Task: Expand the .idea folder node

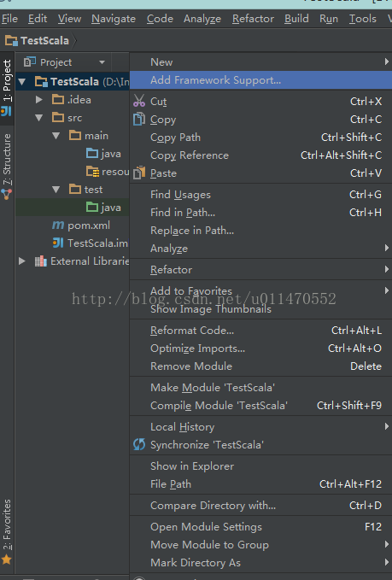Action: click(x=38, y=99)
